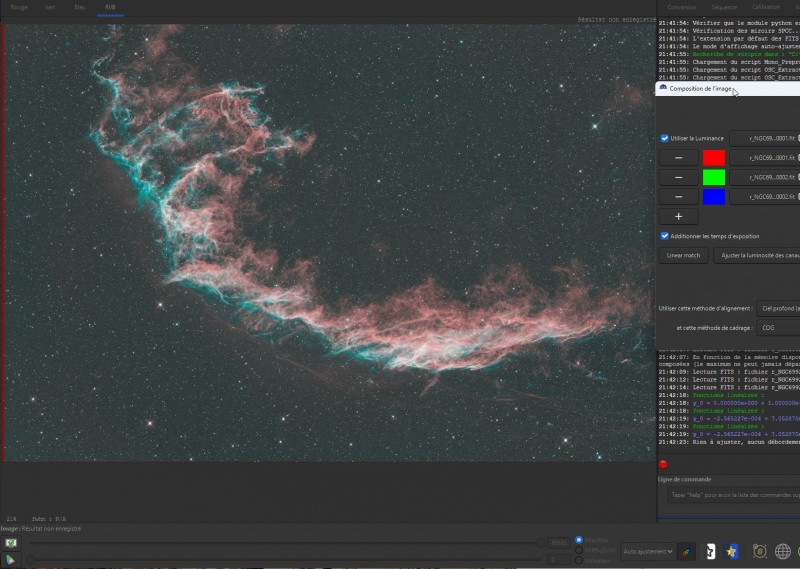
Task: Click the Composition de l'image title bar
Action: [x=728, y=88]
